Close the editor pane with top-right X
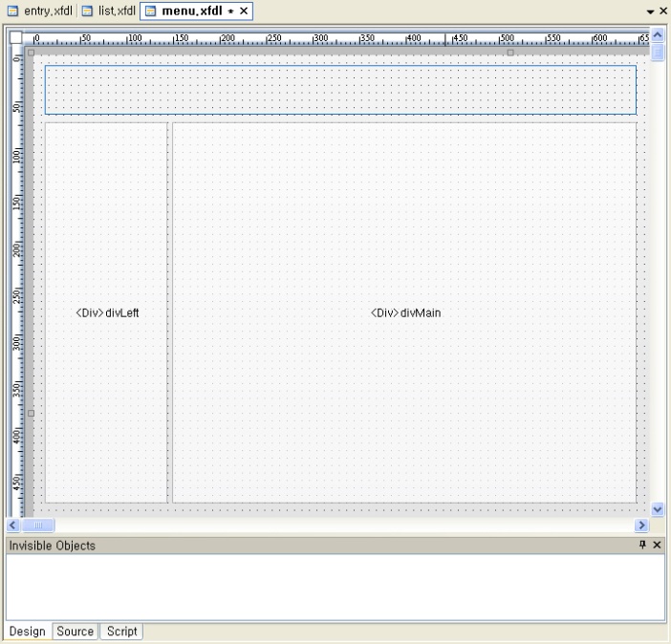The width and height of the screenshot is (671, 644). point(663,11)
